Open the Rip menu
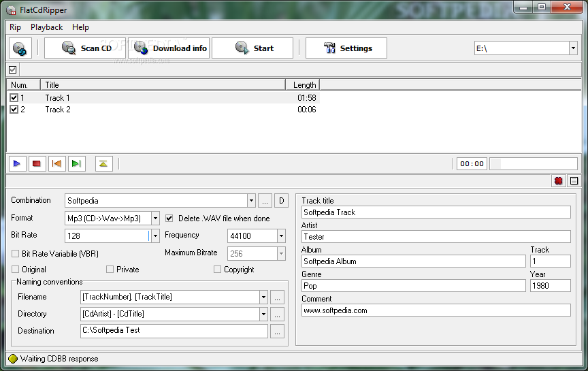 point(16,27)
